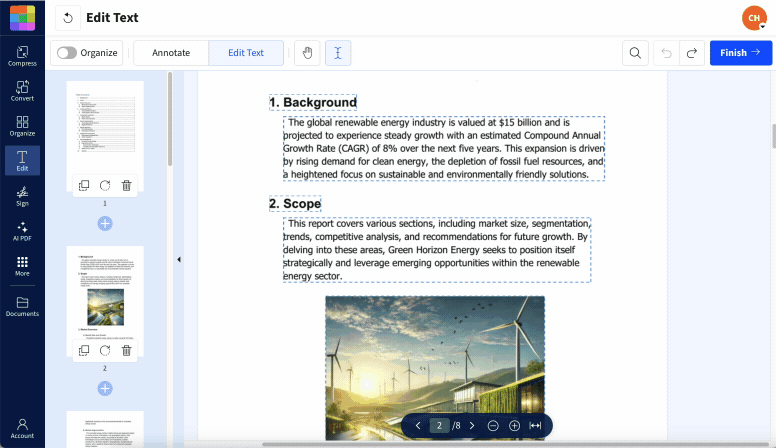Open the Convert tool in sidebar
This screenshot has height=448, width=776.
(x=22, y=91)
